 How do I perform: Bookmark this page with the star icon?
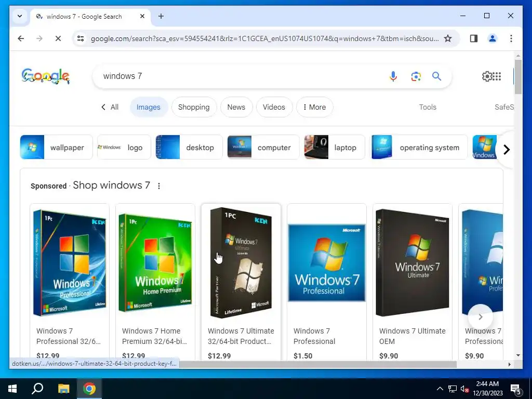448,38
